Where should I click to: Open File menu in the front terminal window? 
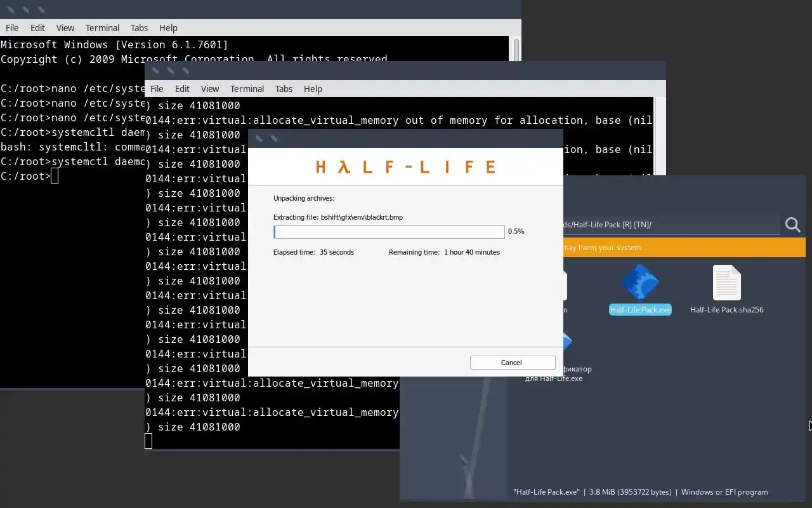click(x=157, y=89)
